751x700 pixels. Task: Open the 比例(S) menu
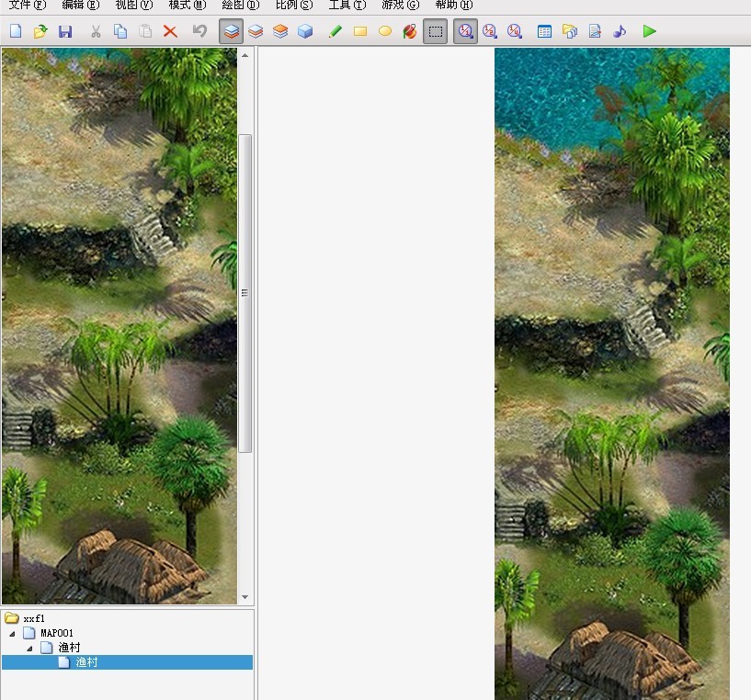pyautogui.click(x=294, y=6)
